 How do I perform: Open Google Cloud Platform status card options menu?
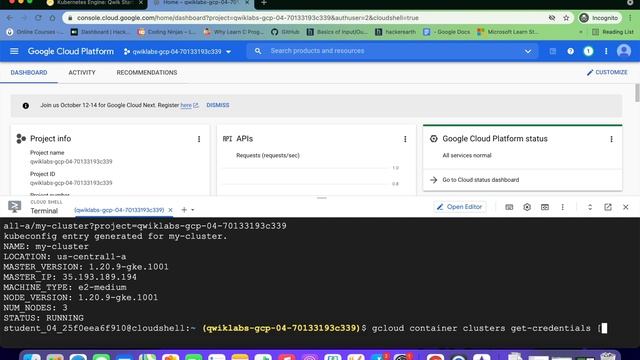click(x=611, y=139)
